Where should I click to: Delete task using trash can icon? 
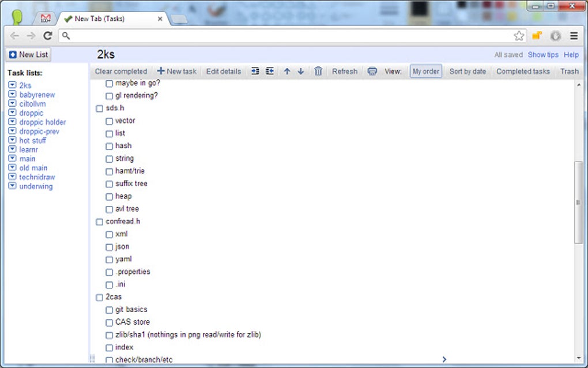[318, 72]
